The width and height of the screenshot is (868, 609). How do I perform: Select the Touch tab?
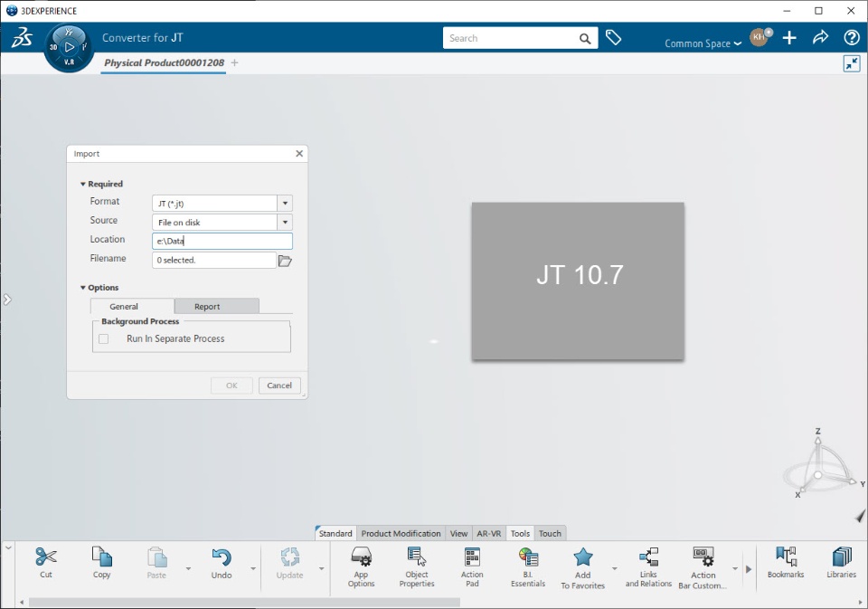[x=550, y=533]
